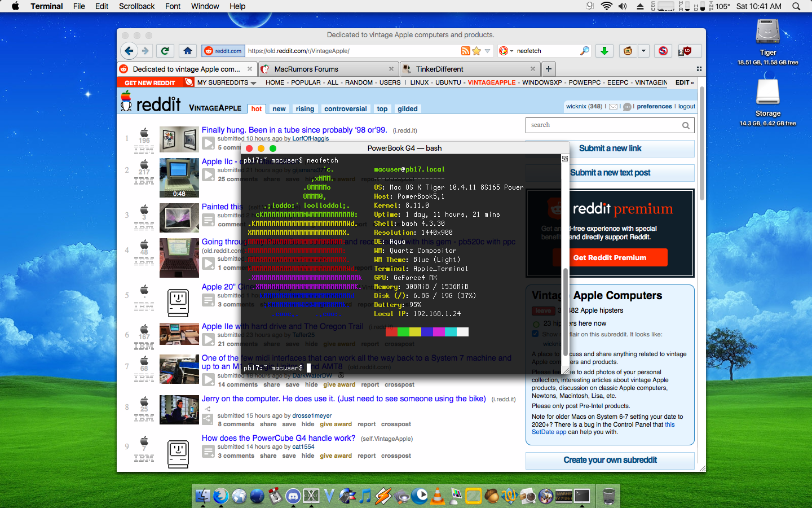Go back with the browser back arrow
The image size is (812, 508).
(x=129, y=51)
